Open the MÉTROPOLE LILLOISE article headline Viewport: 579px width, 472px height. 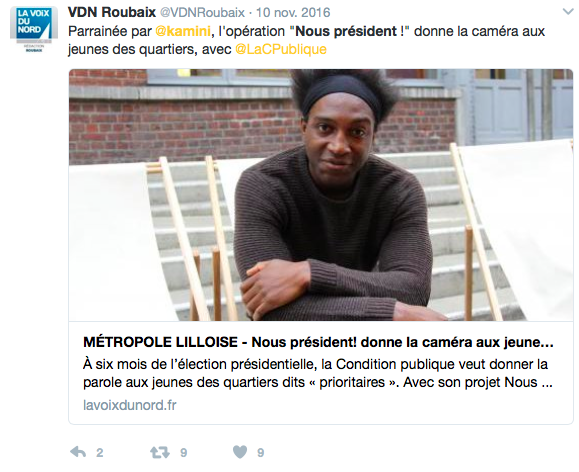pyautogui.click(x=318, y=342)
